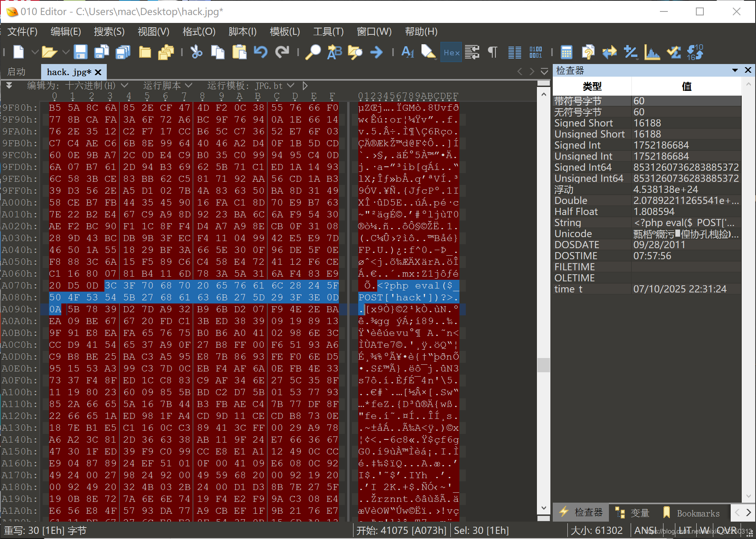Open the Hex Operations plus/minus icon
Image resolution: width=756 pixels, height=539 pixels.
[x=631, y=52]
